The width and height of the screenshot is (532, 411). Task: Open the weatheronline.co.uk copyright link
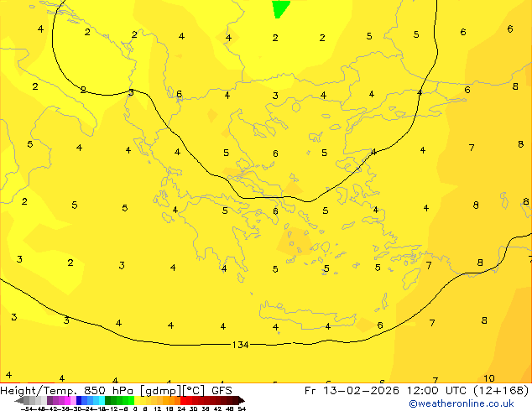pos(462,403)
